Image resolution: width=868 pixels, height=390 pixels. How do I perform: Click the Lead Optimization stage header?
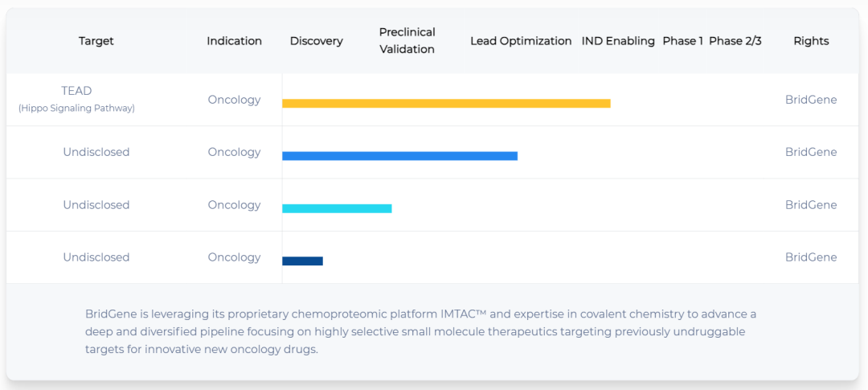pos(521,41)
